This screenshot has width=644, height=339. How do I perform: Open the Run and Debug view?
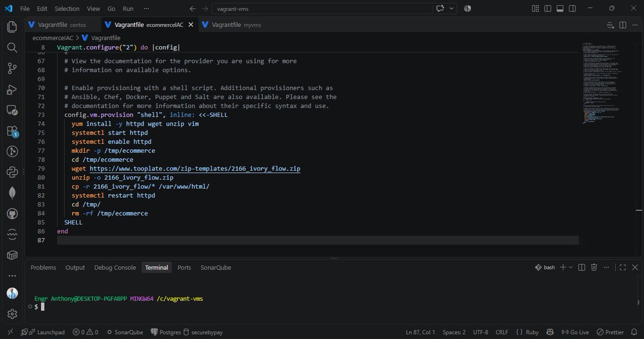tap(12, 90)
